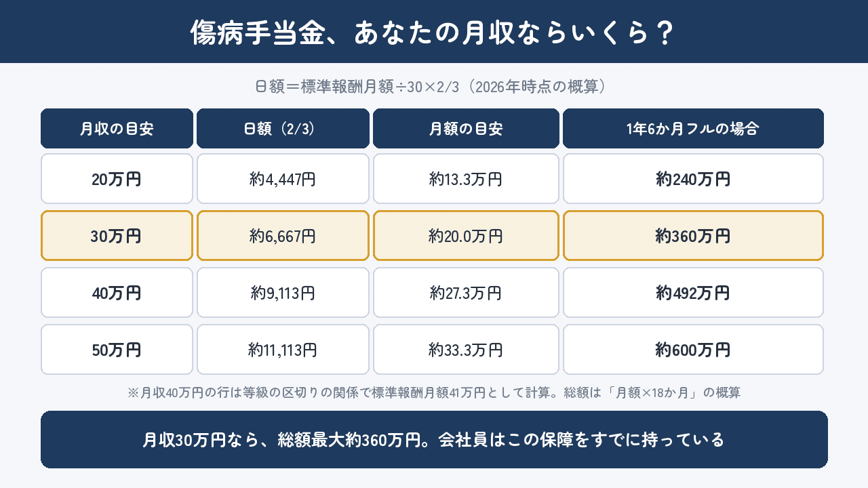The height and width of the screenshot is (488, 868).
Task: Click the formula subtitle 日額＝標準報酬月額÷30×2/3
Action: pyautogui.click(x=357, y=87)
